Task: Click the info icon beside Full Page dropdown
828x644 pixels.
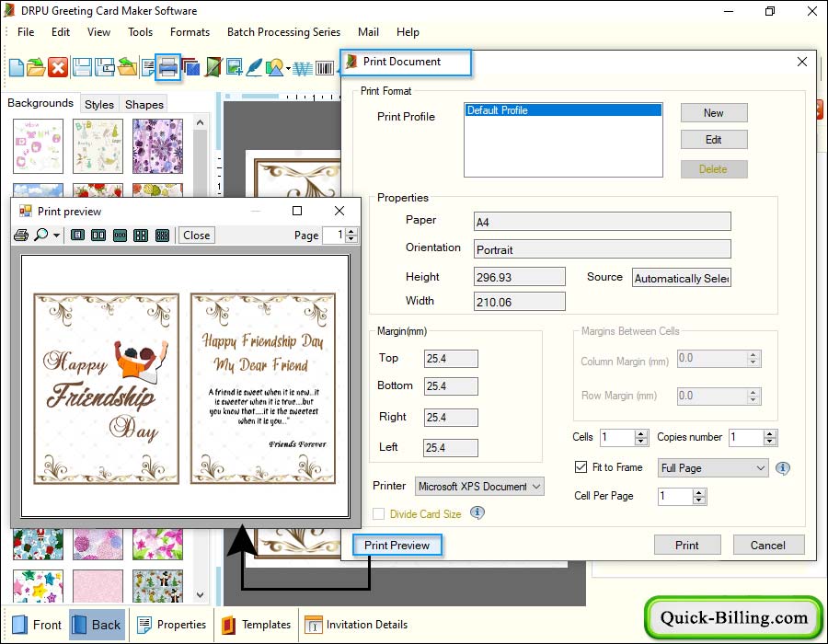Action: (783, 468)
